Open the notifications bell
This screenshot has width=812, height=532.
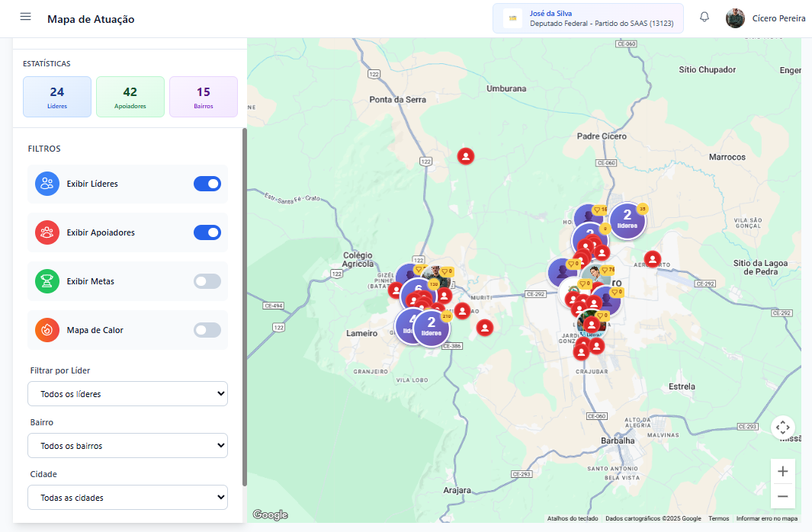[x=704, y=17]
